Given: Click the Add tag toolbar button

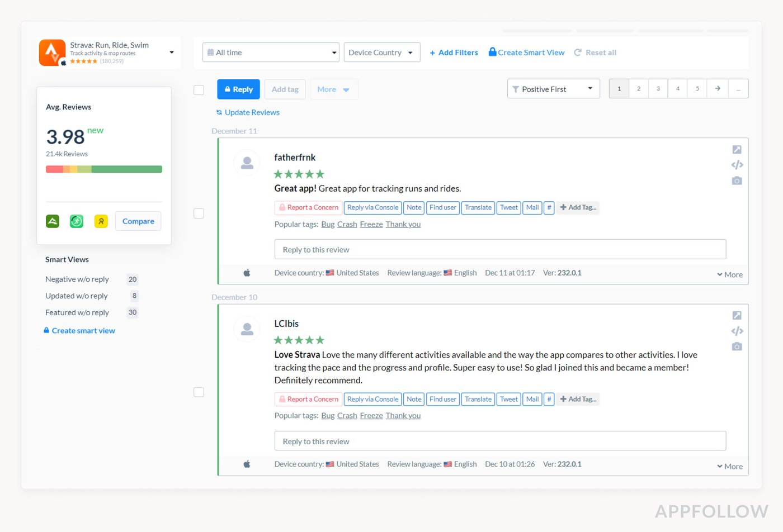Looking at the screenshot, I should point(285,89).
